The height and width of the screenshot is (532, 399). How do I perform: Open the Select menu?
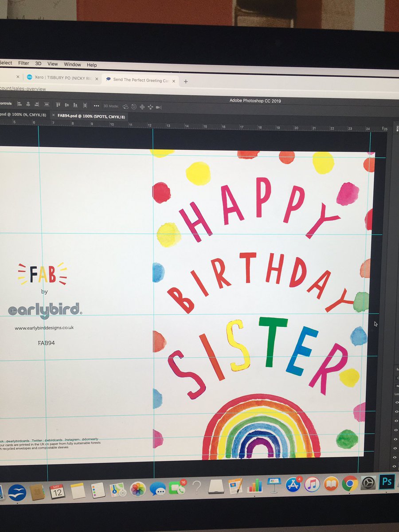(6, 63)
